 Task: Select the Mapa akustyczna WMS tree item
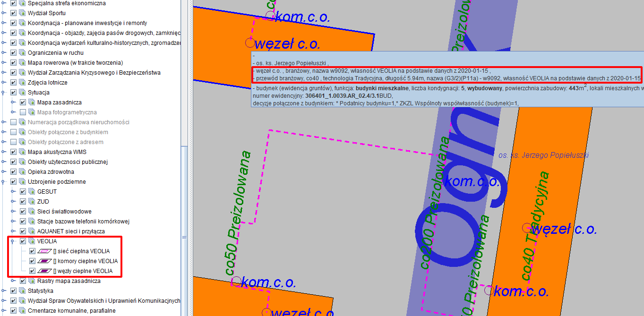click(x=57, y=152)
